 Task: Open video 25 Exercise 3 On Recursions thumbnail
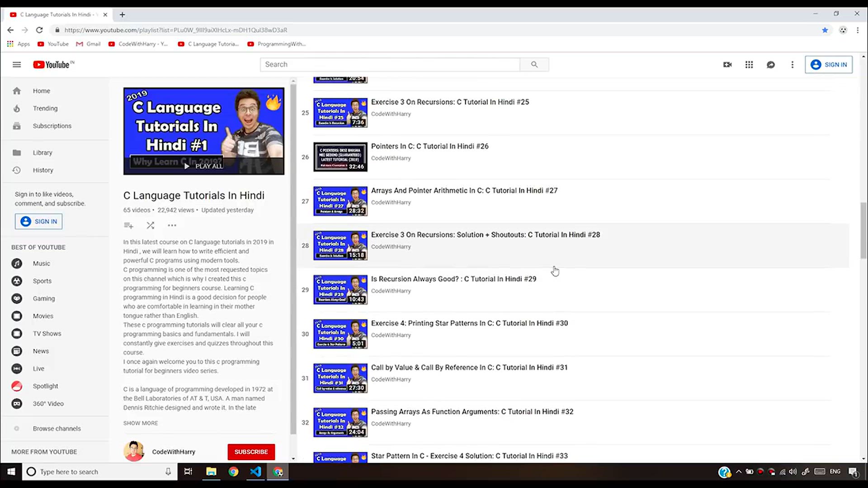click(x=340, y=113)
